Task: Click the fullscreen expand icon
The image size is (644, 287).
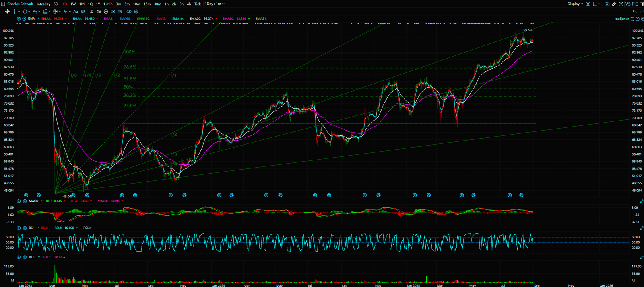Action: pyautogui.click(x=620, y=4)
